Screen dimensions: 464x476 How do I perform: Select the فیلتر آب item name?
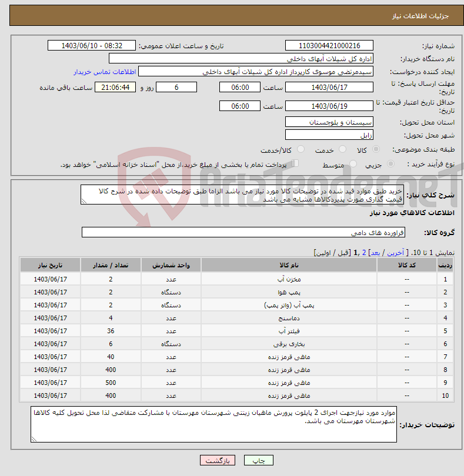click(x=289, y=331)
